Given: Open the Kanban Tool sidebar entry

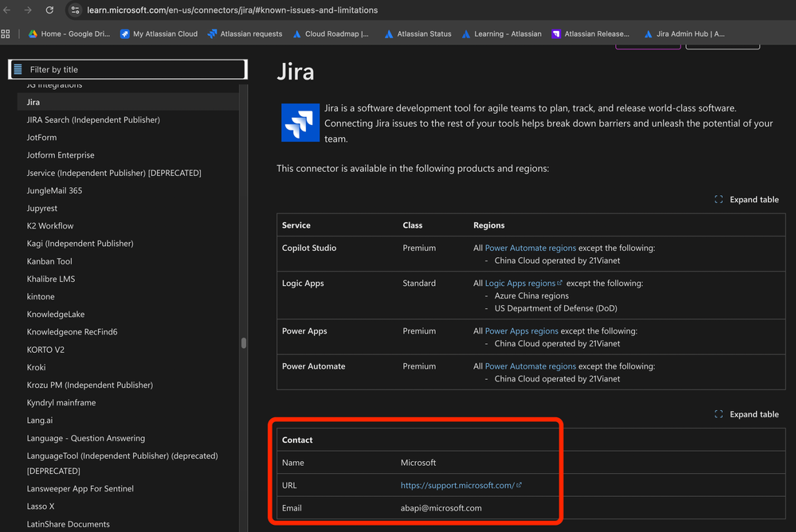Looking at the screenshot, I should point(49,261).
